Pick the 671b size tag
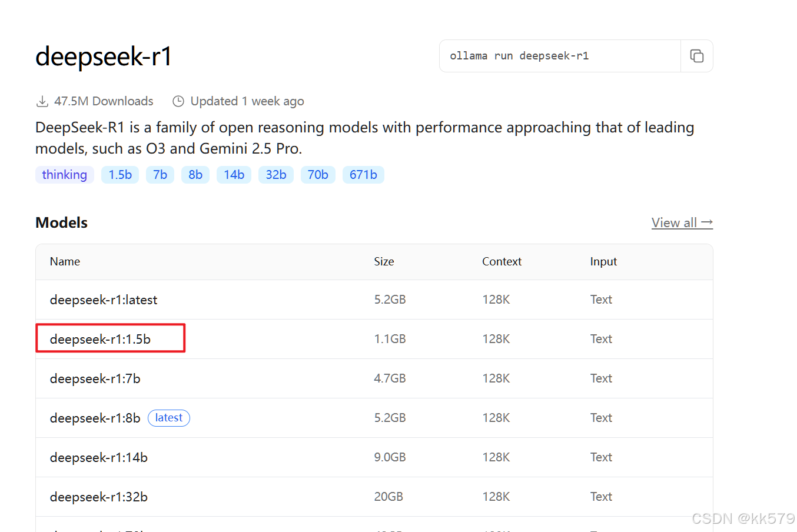The width and height of the screenshot is (797, 532). [x=363, y=175]
